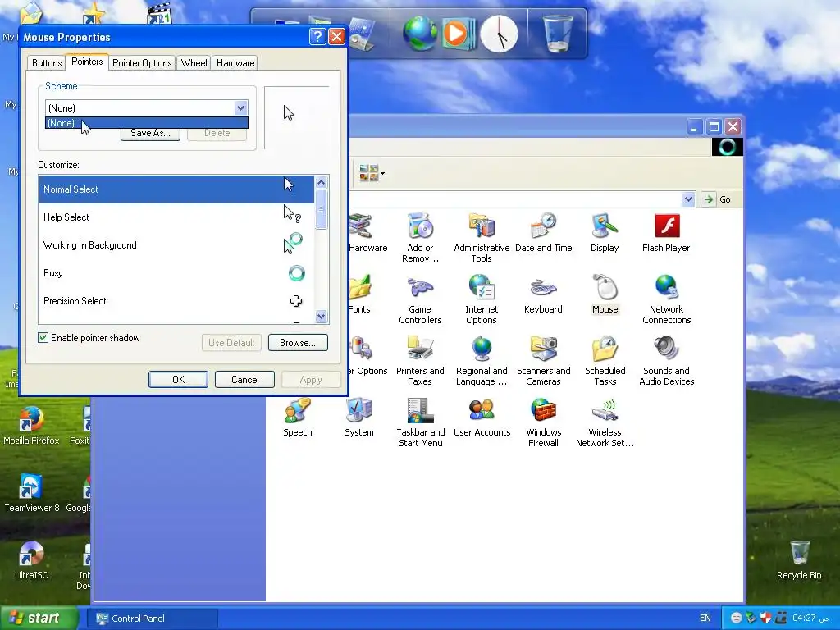Select the Working In Background pointer row
Screen dimensions: 840x630
coord(176,244)
